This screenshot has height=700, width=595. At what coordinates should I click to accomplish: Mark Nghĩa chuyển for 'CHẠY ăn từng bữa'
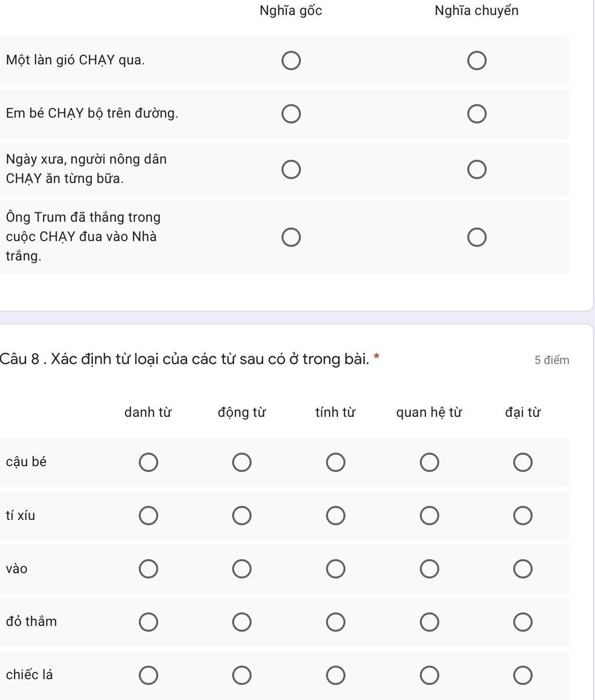pos(476,170)
